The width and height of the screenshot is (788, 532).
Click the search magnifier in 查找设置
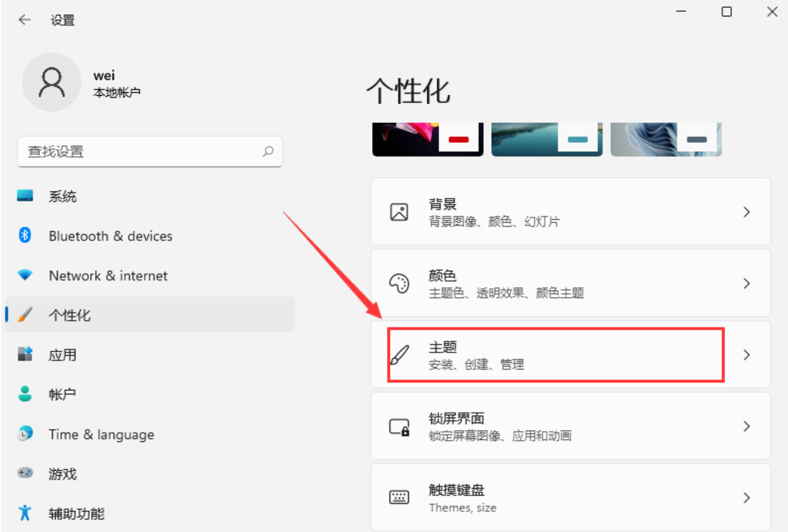pos(269,152)
